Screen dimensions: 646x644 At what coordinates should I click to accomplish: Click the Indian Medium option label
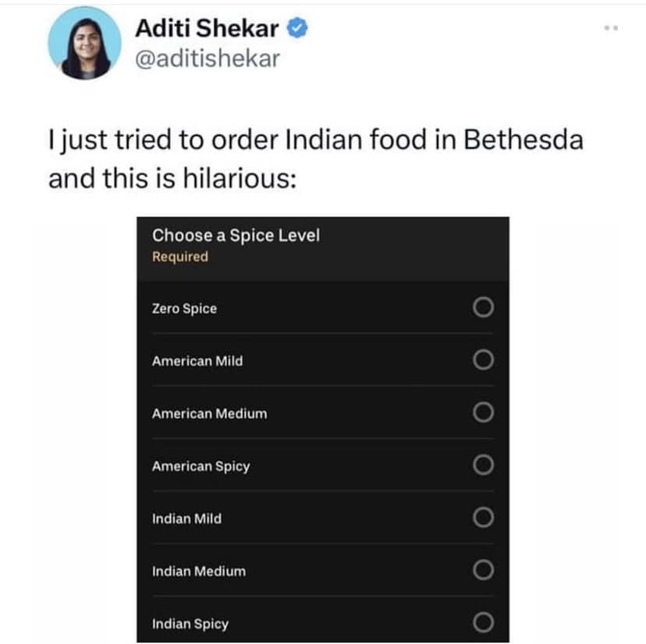tap(199, 571)
